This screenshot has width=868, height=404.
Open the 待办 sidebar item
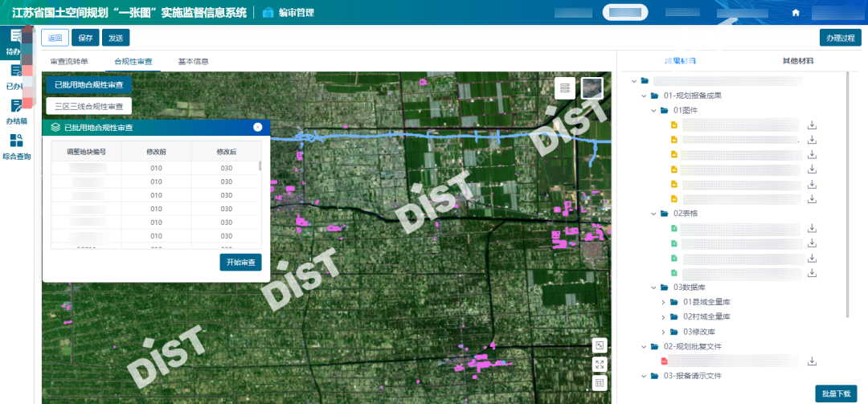16,42
